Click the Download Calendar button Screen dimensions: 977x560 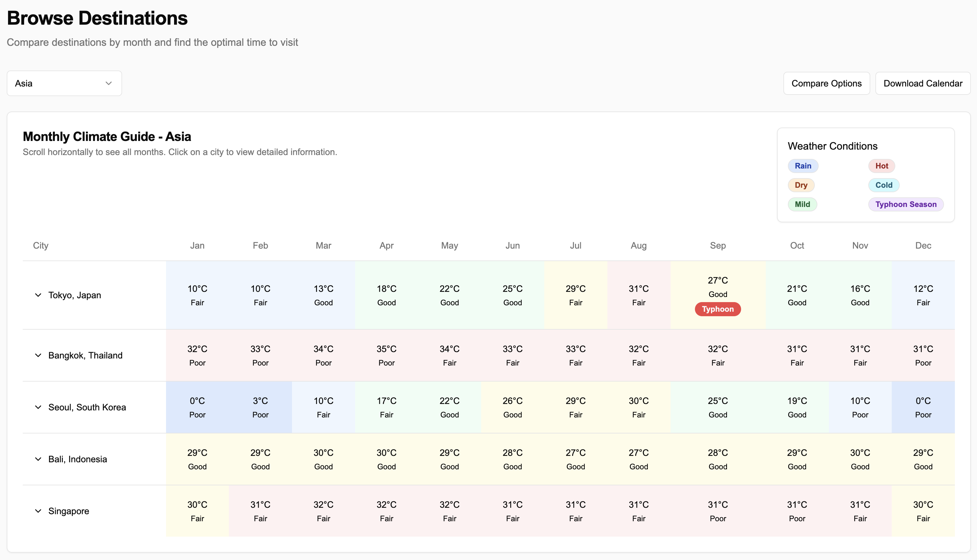(923, 84)
